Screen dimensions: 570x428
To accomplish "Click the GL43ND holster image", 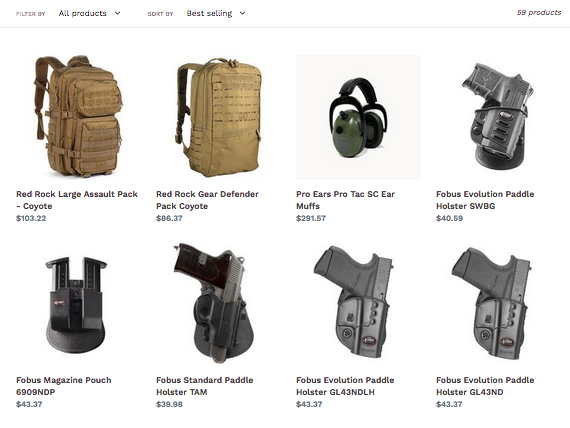I will [491, 304].
